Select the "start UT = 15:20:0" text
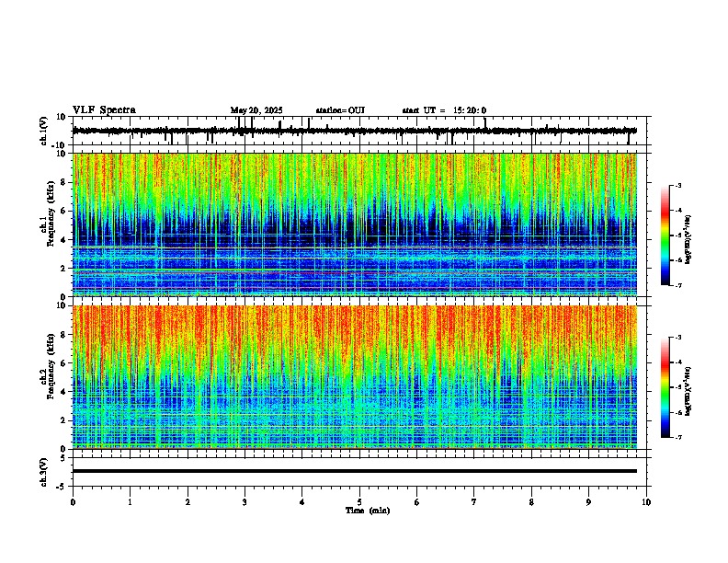Screen dimensions: 728x563 click(444, 110)
